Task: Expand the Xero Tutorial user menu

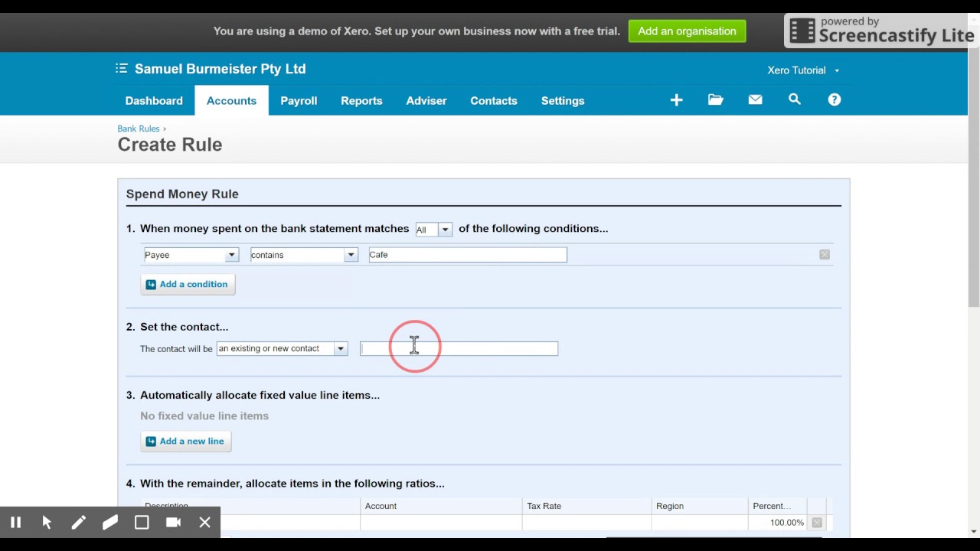Action: tap(803, 70)
